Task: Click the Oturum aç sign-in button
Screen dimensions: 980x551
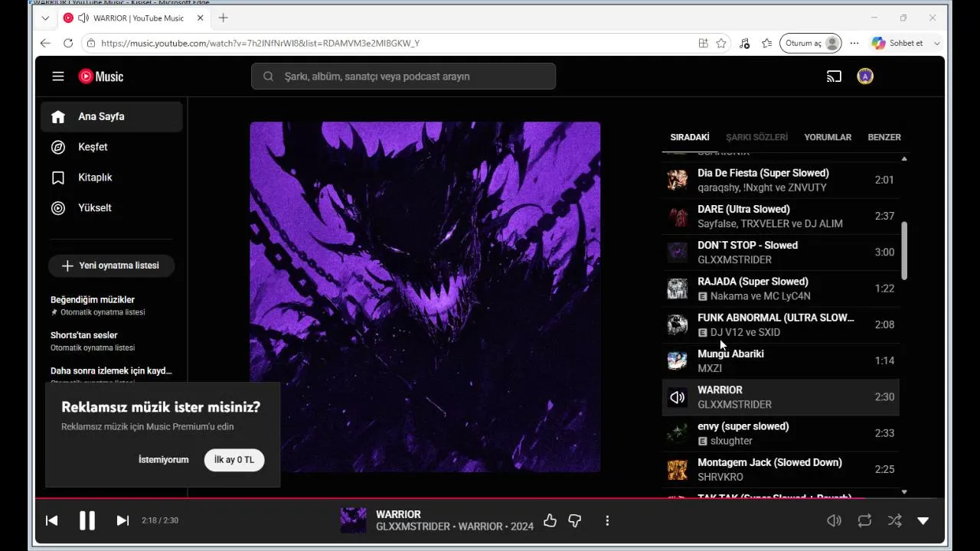Action: (x=811, y=44)
